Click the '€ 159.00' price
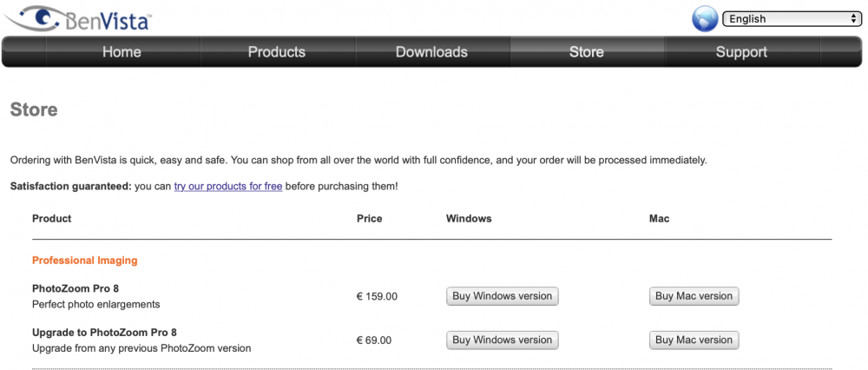The width and height of the screenshot is (868, 370). click(x=377, y=296)
